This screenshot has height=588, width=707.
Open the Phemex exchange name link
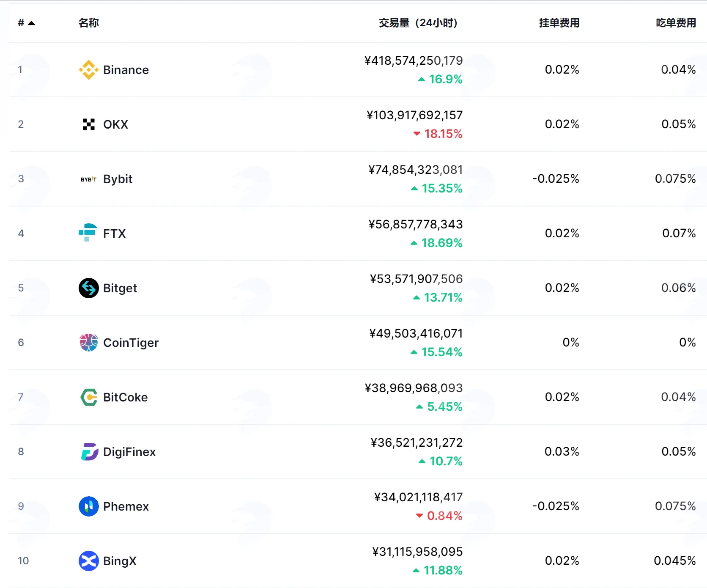coord(126,506)
